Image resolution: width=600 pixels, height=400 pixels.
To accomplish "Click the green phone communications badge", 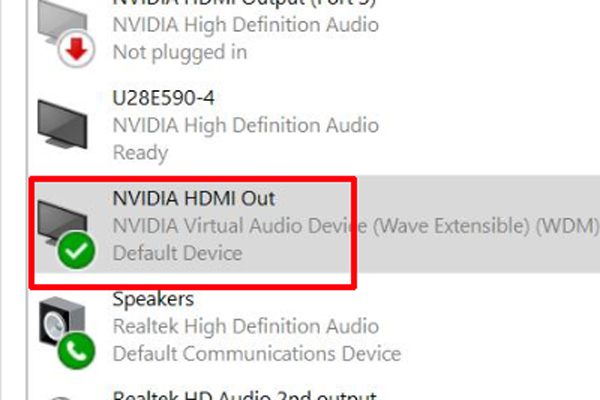I will [x=76, y=351].
